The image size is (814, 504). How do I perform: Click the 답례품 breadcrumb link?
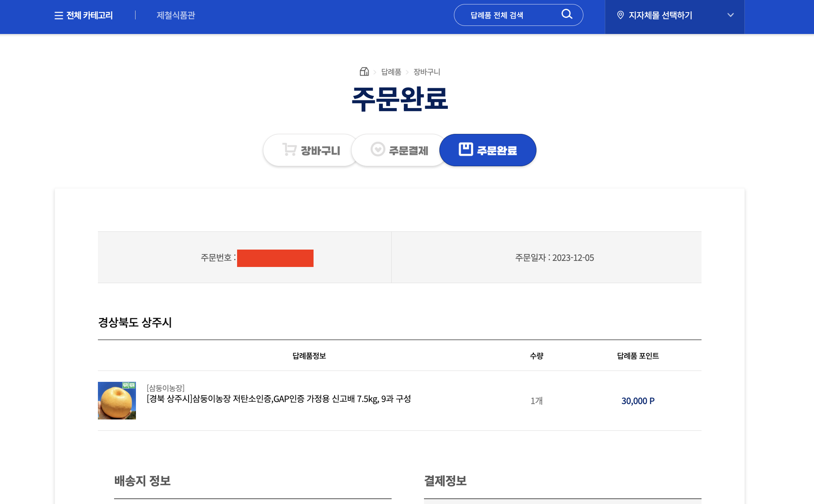pos(391,72)
